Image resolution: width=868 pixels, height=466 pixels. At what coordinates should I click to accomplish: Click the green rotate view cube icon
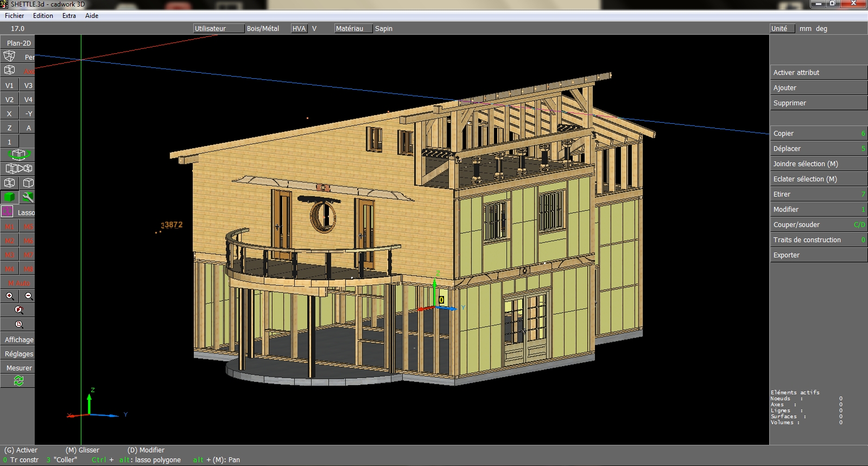click(18, 155)
